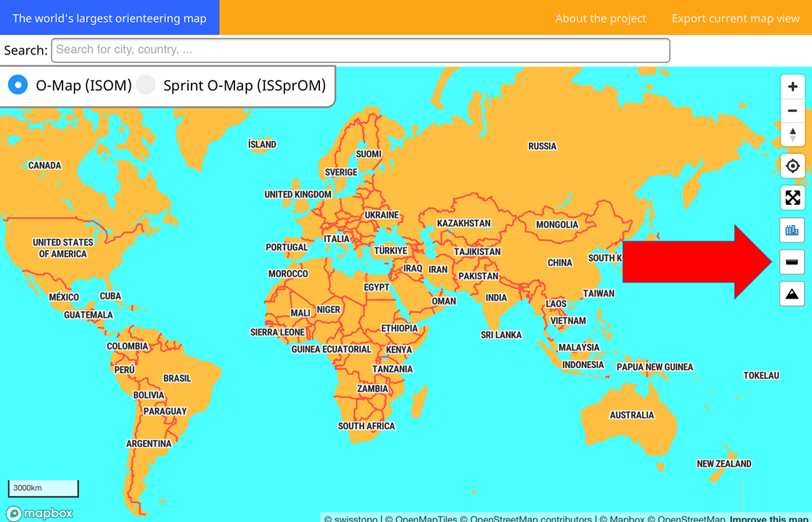Zoom out of the map
The image size is (812, 522).
click(x=792, y=110)
